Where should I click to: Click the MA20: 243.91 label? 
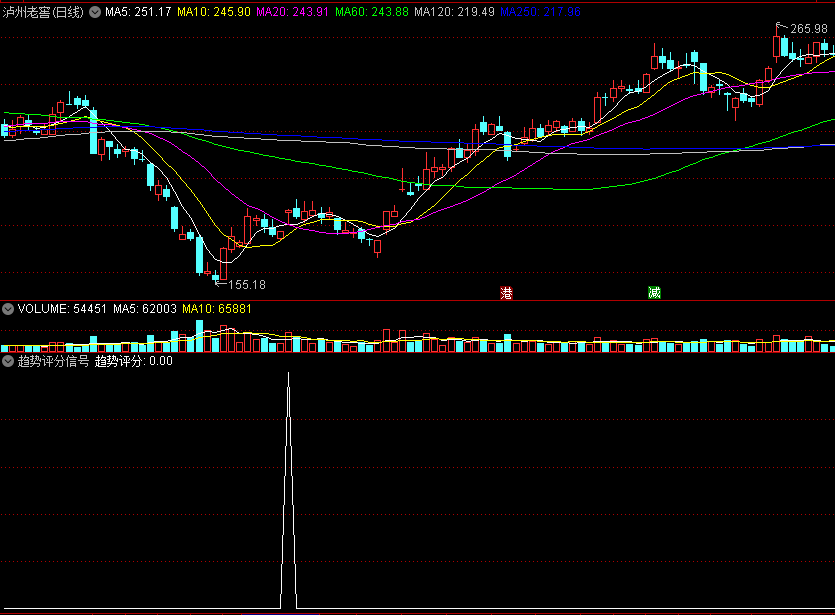tap(292, 12)
